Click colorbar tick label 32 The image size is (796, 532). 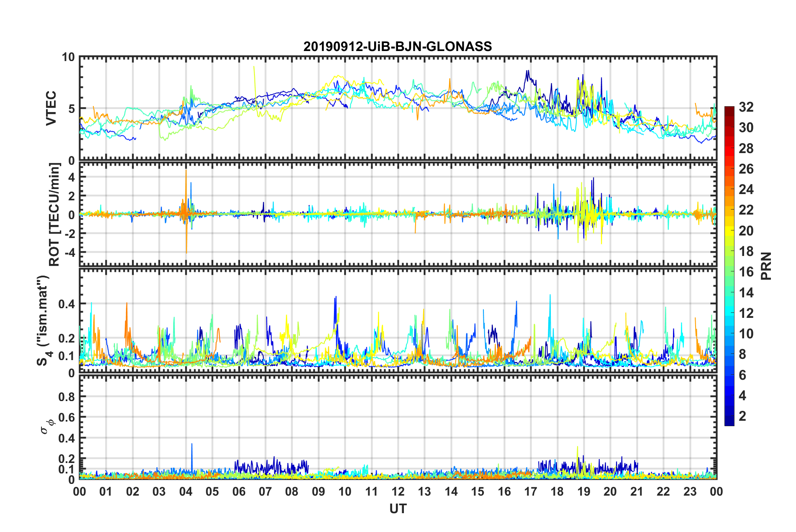coord(746,107)
